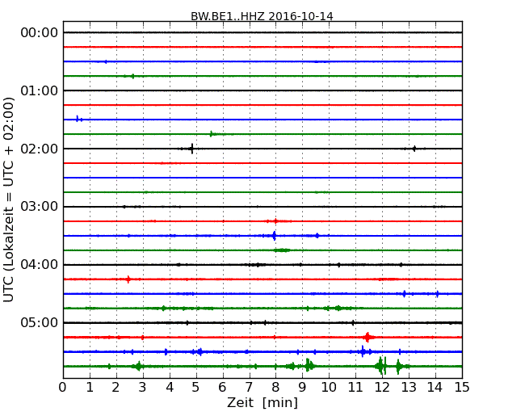The image size is (525, 420).
Task: Click x-axis tick label 2
Action: [116, 387]
